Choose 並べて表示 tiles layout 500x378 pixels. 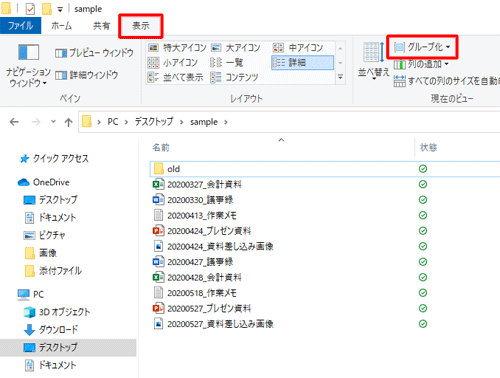click(x=175, y=77)
